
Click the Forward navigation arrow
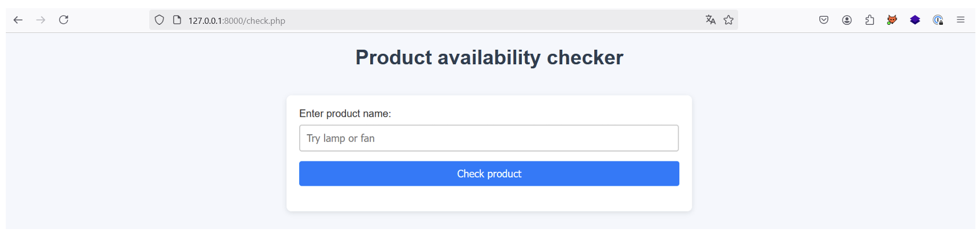pos(40,20)
